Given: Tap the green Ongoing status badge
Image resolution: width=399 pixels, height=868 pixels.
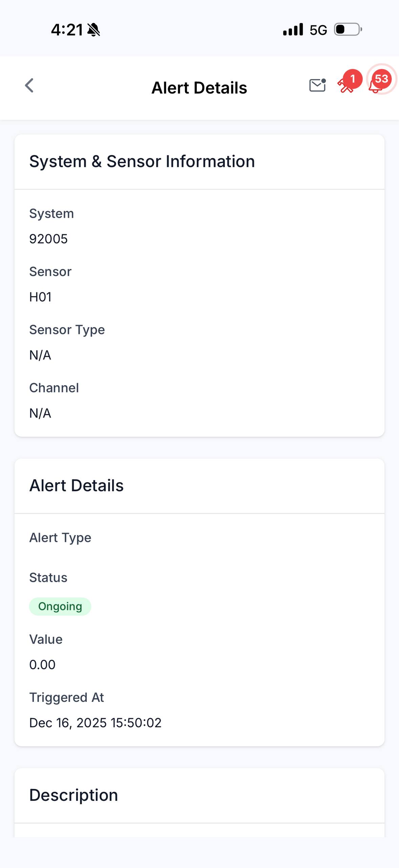Looking at the screenshot, I should click(60, 607).
